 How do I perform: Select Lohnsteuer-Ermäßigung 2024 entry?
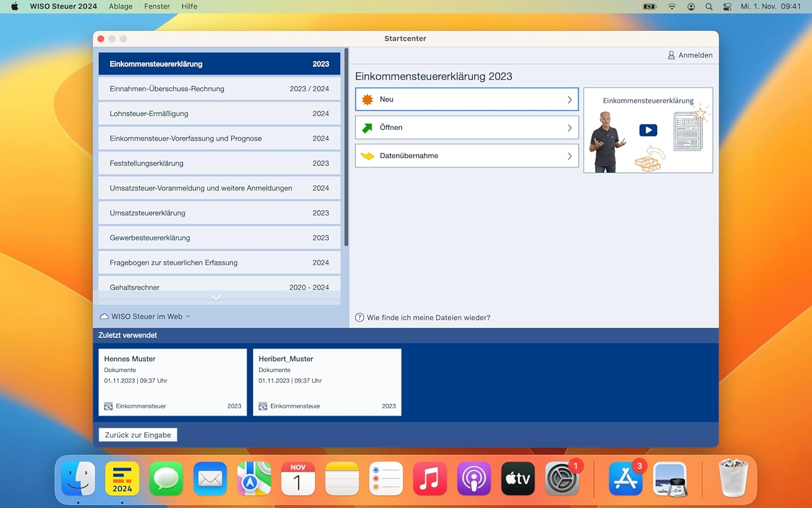219,114
